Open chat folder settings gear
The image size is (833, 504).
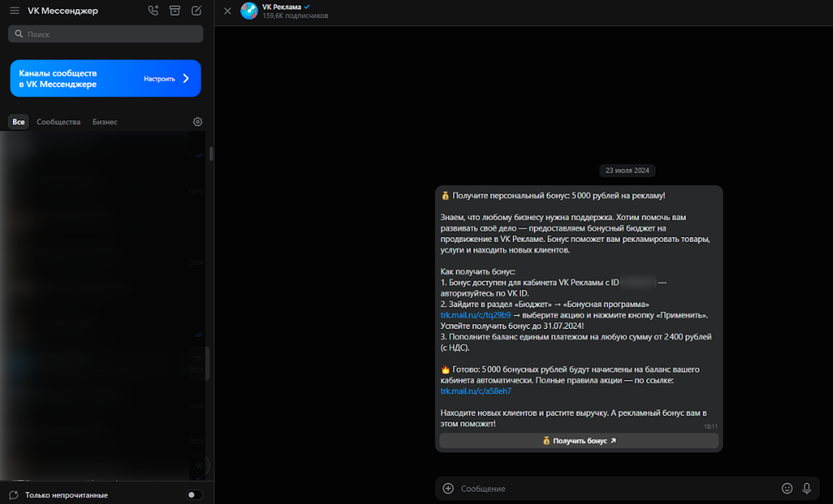[x=198, y=122]
